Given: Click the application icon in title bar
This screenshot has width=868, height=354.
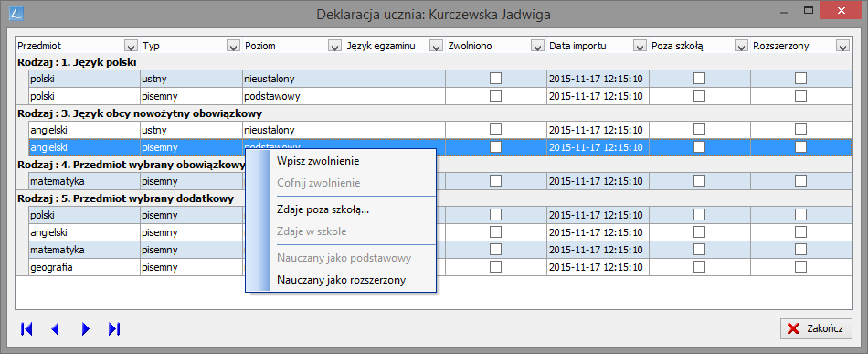Looking at the screenshot, I should point(17,14).
